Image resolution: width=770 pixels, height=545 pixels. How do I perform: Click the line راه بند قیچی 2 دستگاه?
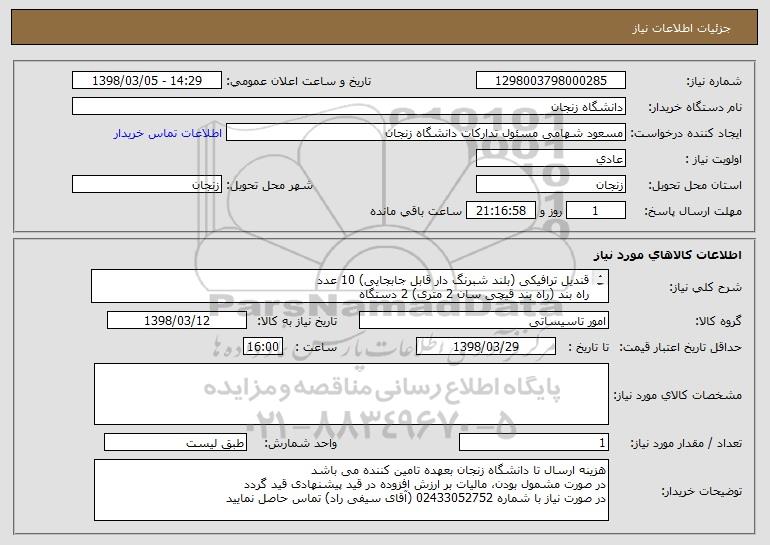click(x=474, y=294)
